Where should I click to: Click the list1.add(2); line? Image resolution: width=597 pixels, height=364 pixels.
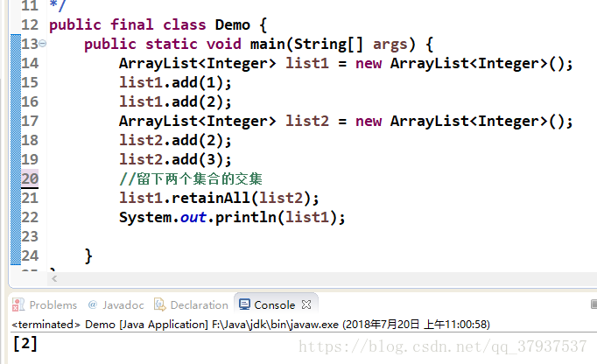(175, 101)
